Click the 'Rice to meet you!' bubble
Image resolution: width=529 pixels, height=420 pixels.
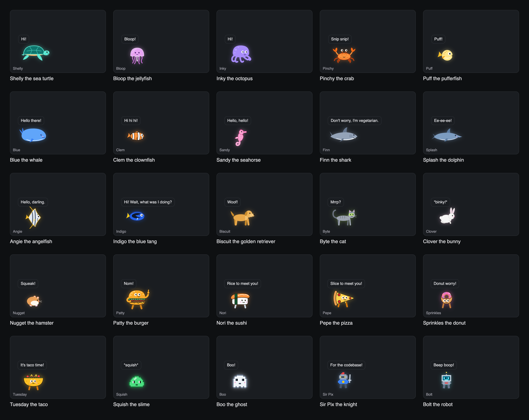coord(242,284)
